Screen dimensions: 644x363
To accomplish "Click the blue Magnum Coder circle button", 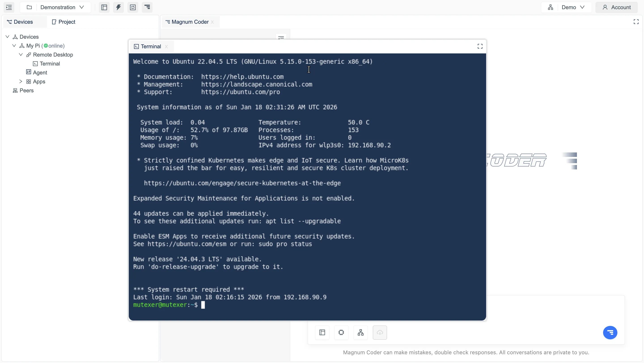I will 610,333.
